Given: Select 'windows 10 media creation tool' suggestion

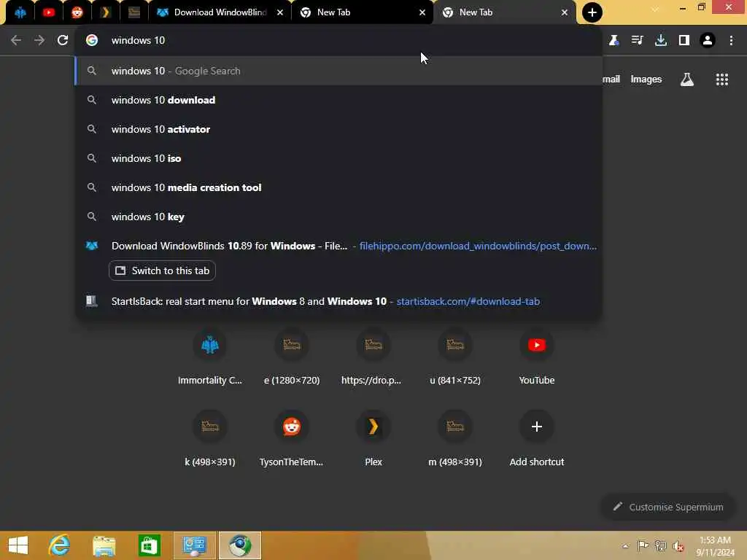Looking at the screenshot, I should click(x=338, y=187).
